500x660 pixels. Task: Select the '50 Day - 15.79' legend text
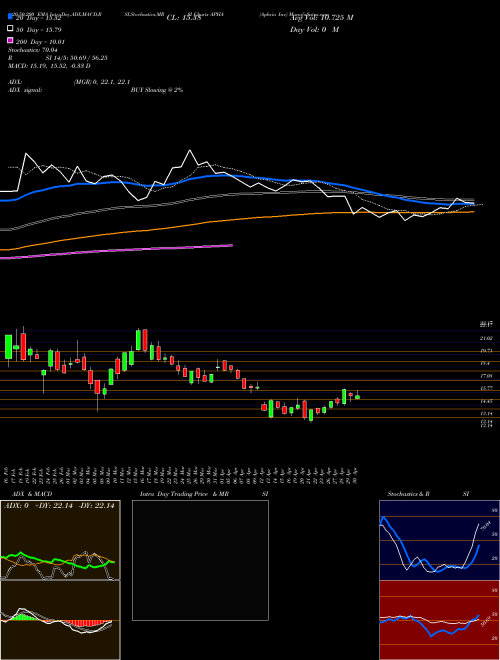tap(38, 30)
